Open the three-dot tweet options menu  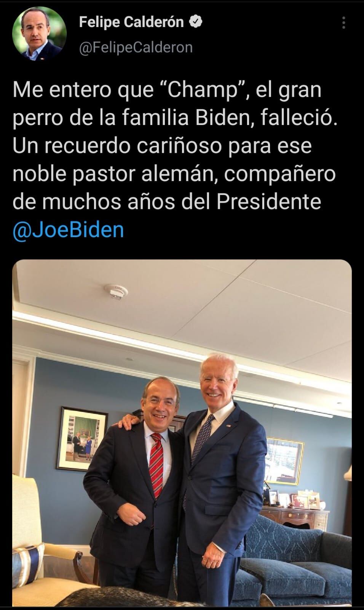click(343, 23)
